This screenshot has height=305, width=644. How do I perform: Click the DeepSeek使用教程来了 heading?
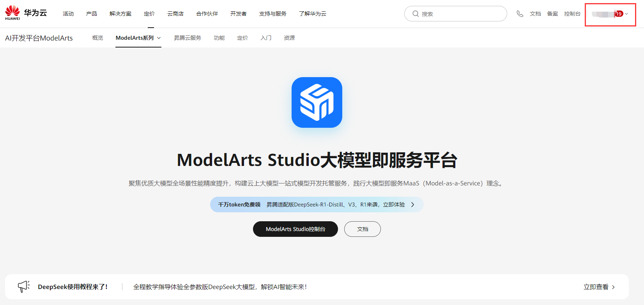point(73,287)
